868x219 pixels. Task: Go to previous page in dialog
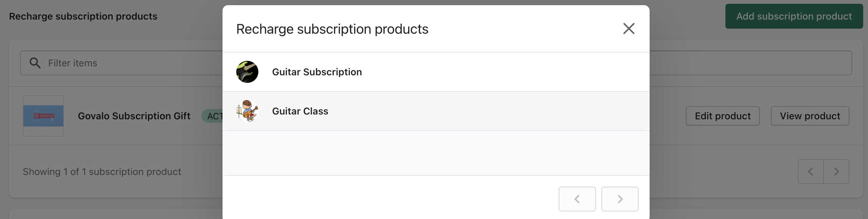coord(577,199)
